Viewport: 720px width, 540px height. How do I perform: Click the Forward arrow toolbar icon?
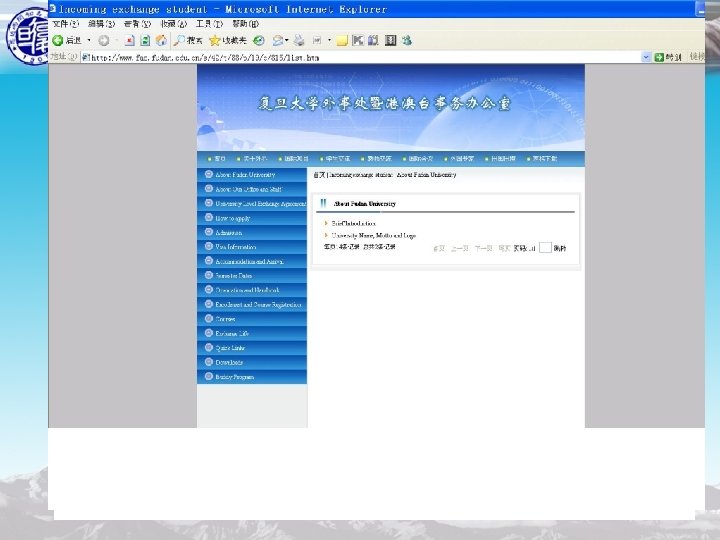[104, 41]
